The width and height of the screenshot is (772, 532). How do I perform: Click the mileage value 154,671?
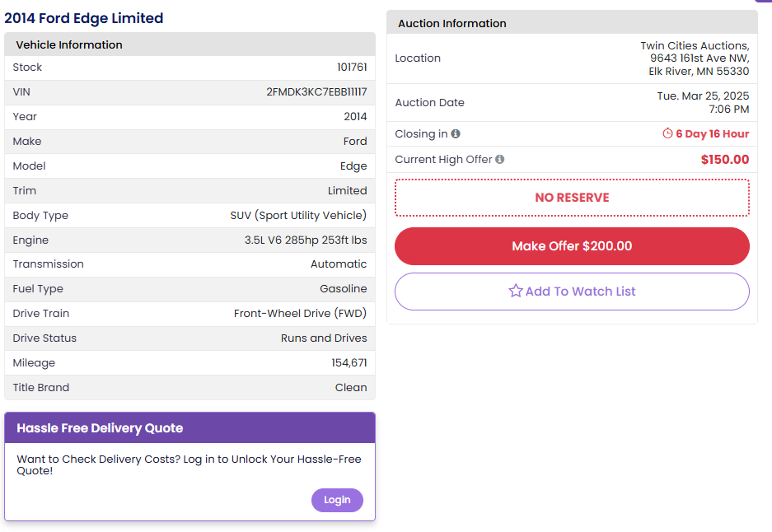(x=349, y=363)
